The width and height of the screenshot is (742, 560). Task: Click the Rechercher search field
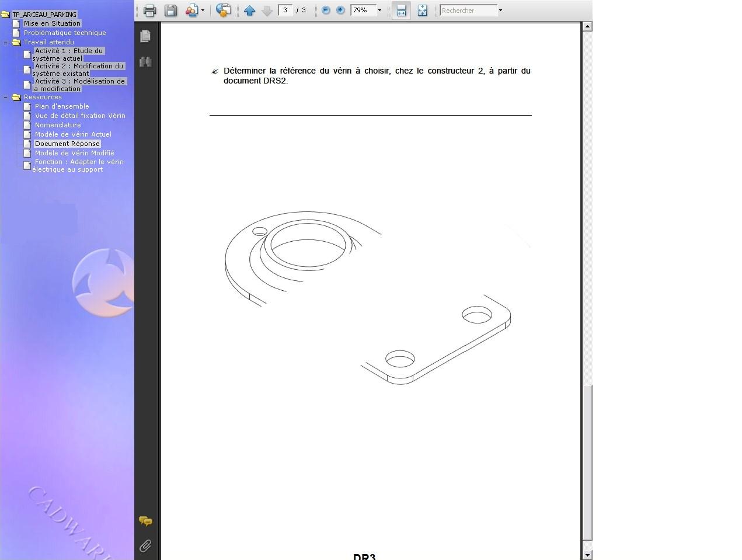click(x=468, y=11)
